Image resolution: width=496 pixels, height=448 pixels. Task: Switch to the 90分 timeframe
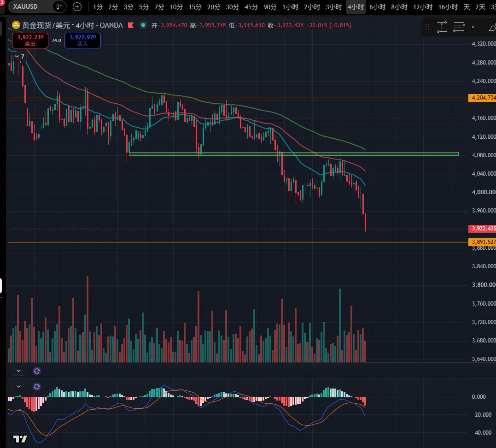tap(270, 7)
